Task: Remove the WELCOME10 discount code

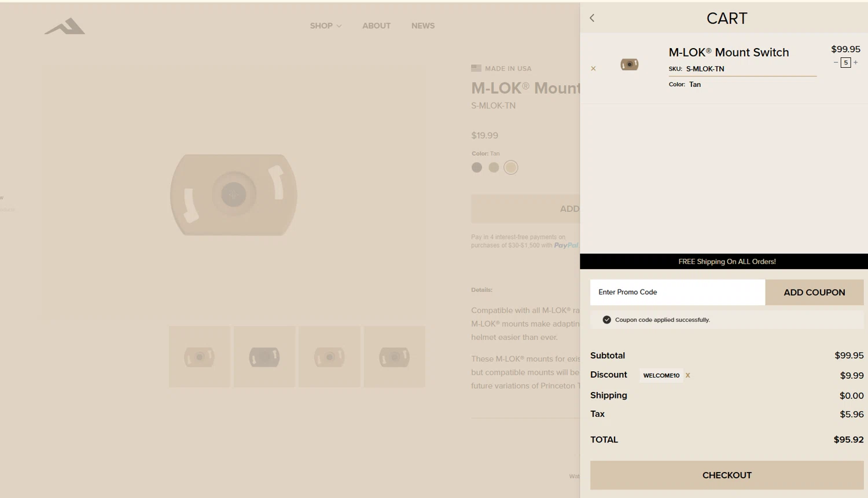Action: [687, 375]
